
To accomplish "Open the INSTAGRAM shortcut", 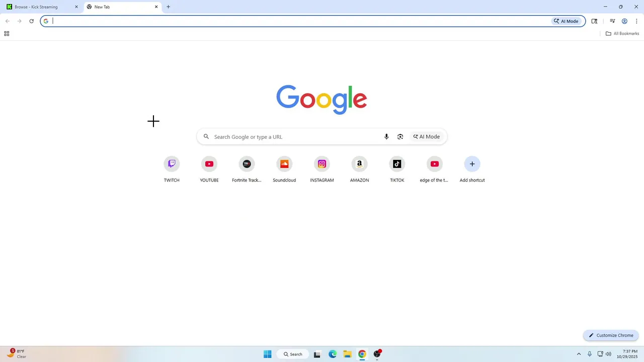I will coord(322,170).
